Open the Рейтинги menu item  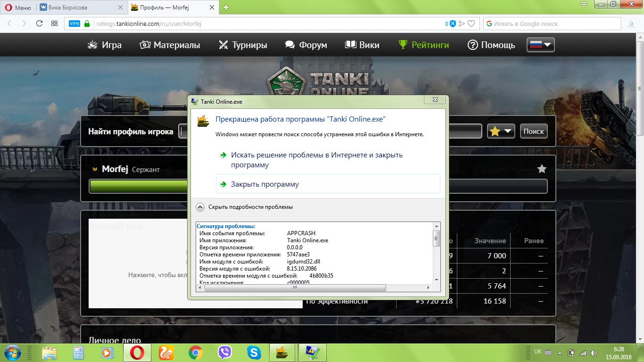[423, 45]
